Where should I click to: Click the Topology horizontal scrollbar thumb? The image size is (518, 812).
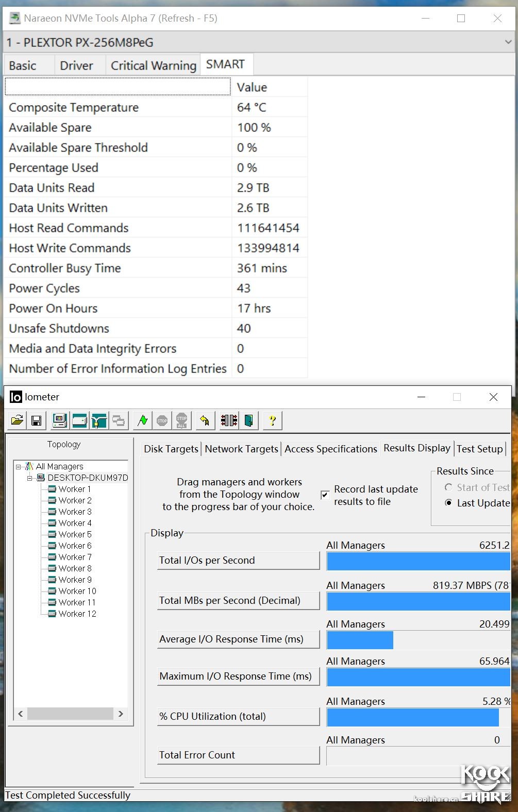(x=70, y=714)
